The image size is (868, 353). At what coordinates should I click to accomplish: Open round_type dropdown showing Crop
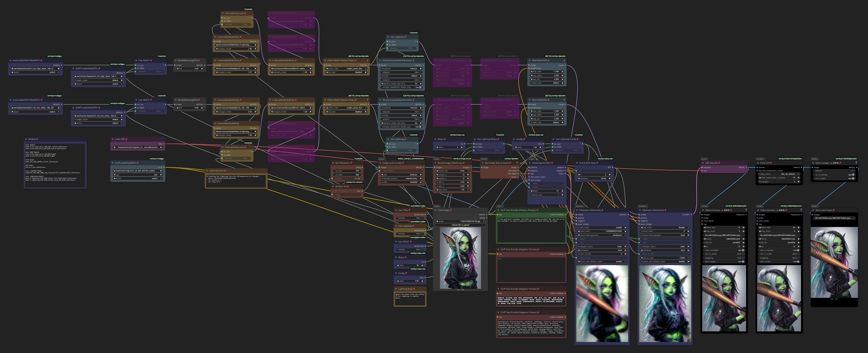[453, 171]
